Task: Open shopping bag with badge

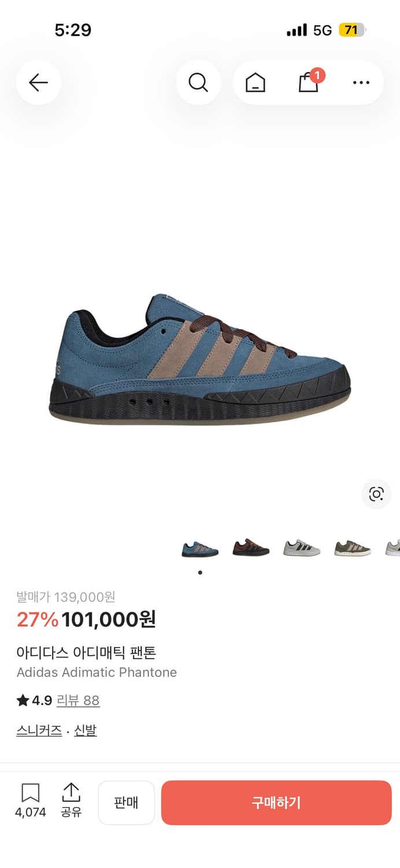Action: [x=309, y=82]
